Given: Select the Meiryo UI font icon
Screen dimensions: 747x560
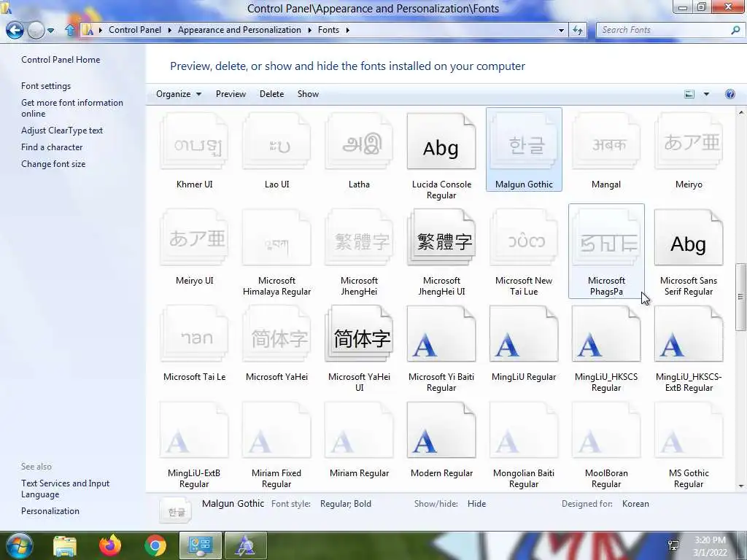Looking at the screenshot, I should (x=194, y=238).
